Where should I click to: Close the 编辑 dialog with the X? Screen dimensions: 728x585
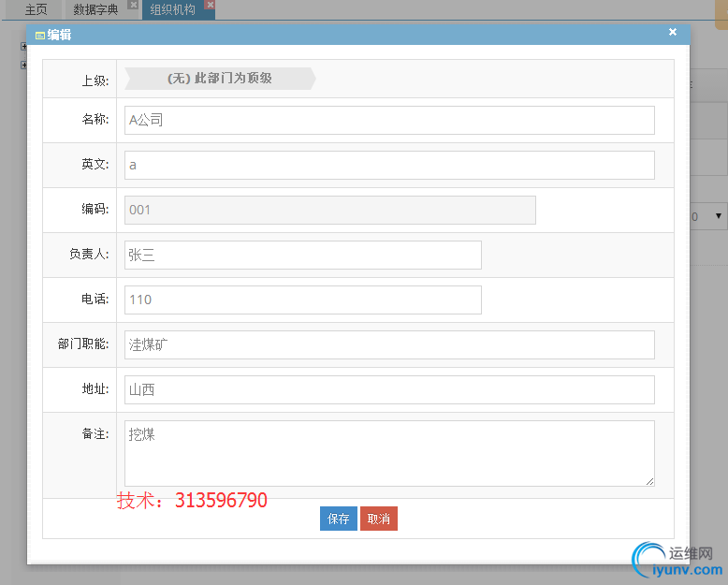coord(672,32)
